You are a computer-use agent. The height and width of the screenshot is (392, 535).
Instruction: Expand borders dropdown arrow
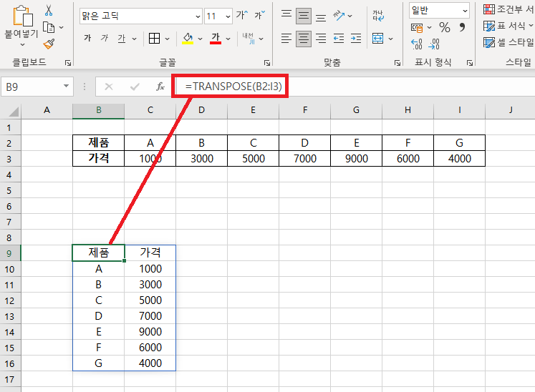(167, 39)
